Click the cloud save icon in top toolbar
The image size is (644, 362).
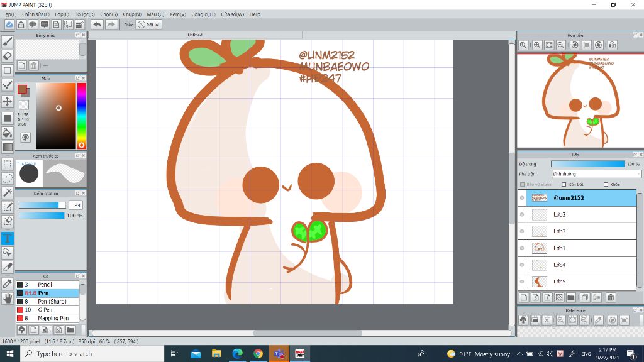click(x=9, y=25)
